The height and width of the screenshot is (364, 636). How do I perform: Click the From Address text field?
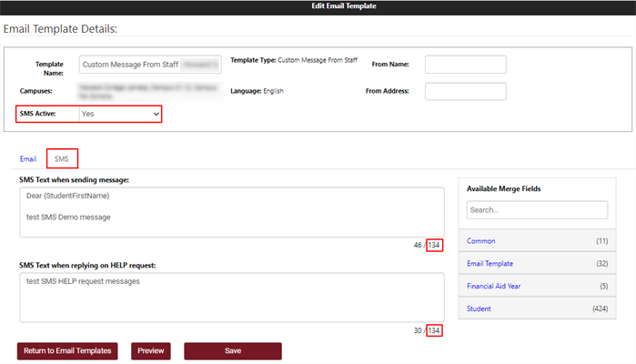tap(465, 91)
